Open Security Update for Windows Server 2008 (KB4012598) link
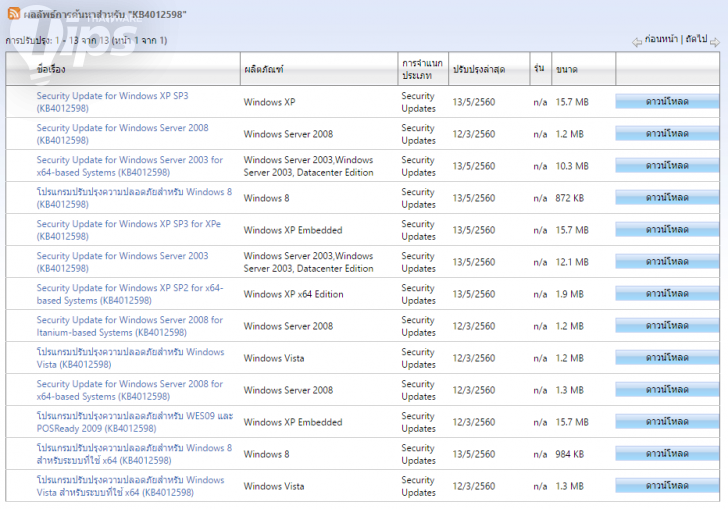 click(123, 134)
